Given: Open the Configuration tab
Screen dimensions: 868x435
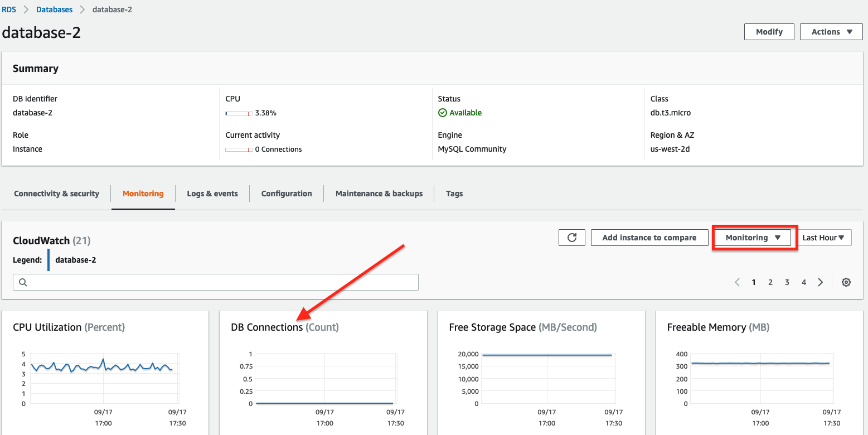Looking at the screenshot, I should click(286, 194).
